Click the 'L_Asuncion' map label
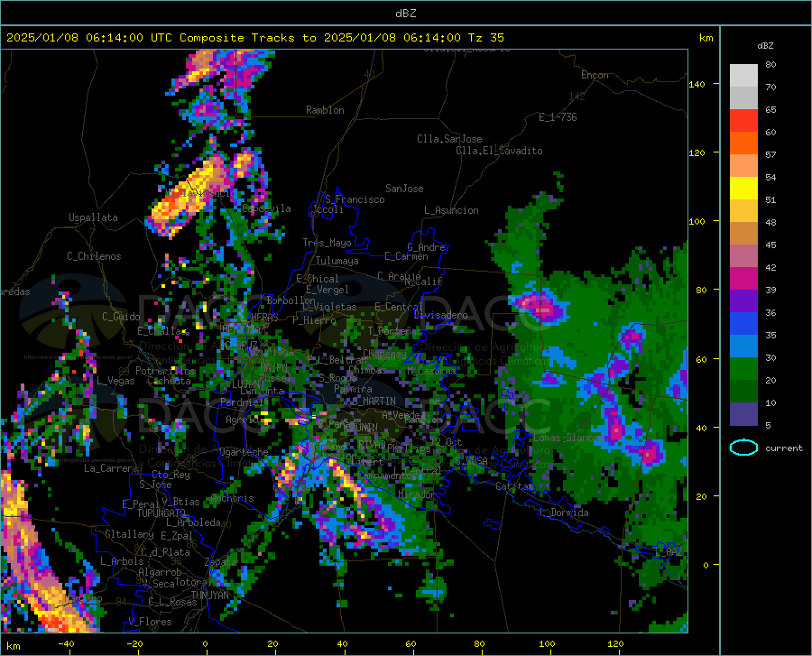The image size is (812, 656). tap(451, 210)
